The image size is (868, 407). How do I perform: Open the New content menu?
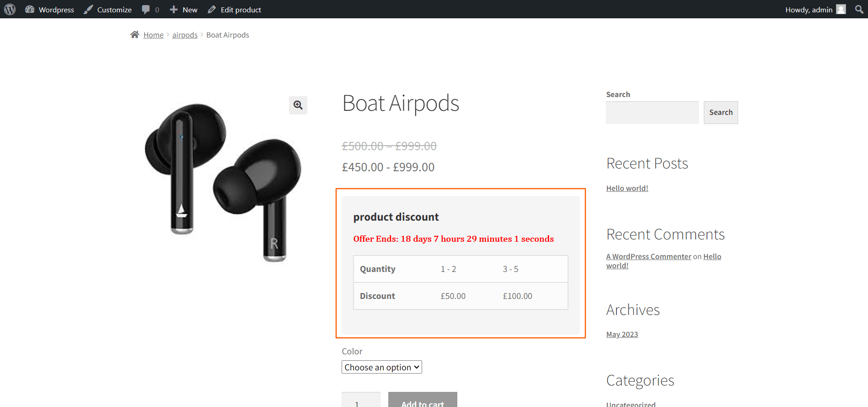pos(183,10)
